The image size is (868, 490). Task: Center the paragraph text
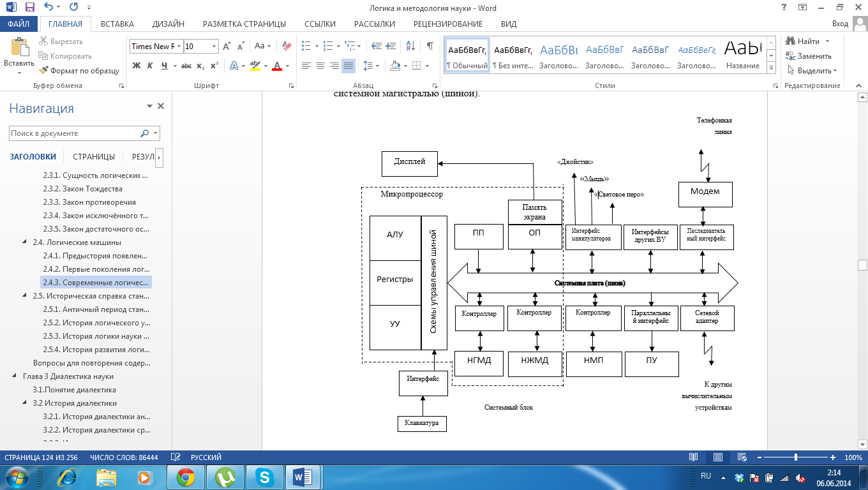click(x=320, y=66)
